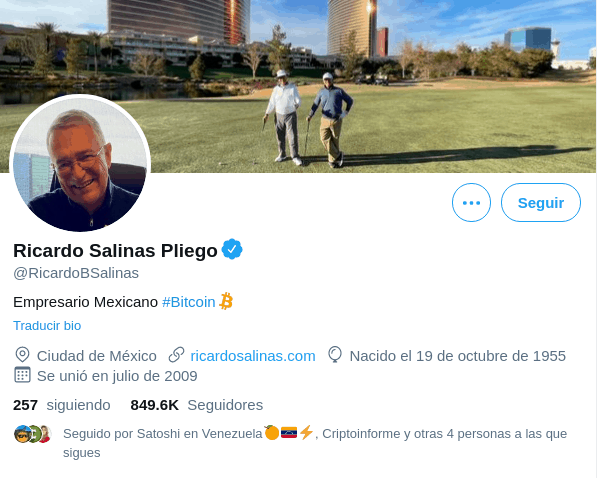The height and width of the screenshot is (478, 600).
Task: Click the calendar joined-date icon
Action: (22, 375)
